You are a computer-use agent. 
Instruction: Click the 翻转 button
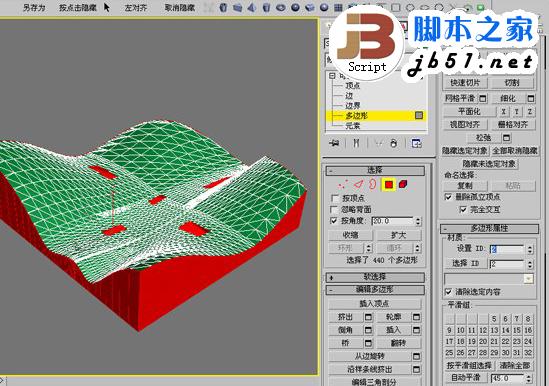click(398, 343)
